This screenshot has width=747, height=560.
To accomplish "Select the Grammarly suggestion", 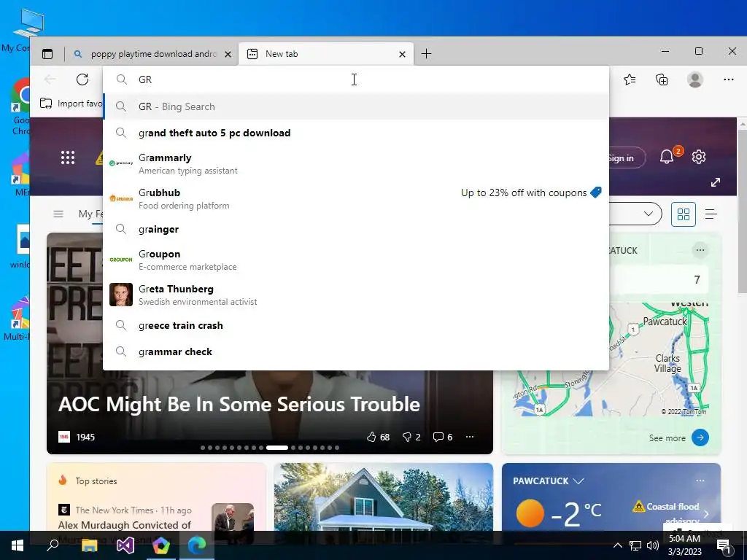I will tap(355, 163).
